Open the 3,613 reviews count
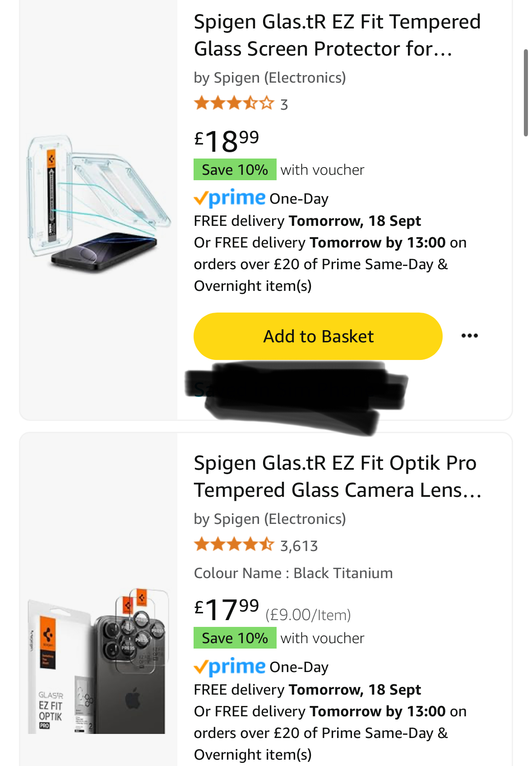Screen dimensions: 532x766 click(x=299, y=546)
